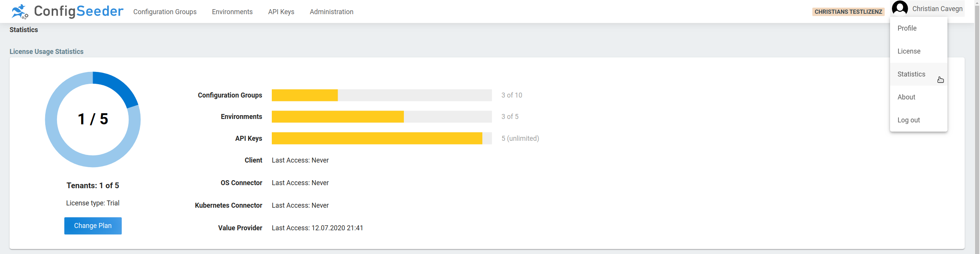Image resolution: width=980 pixels, height=254 pixels.
Task: Click the Configuration Groups usage bar
Action: point(381,95)
